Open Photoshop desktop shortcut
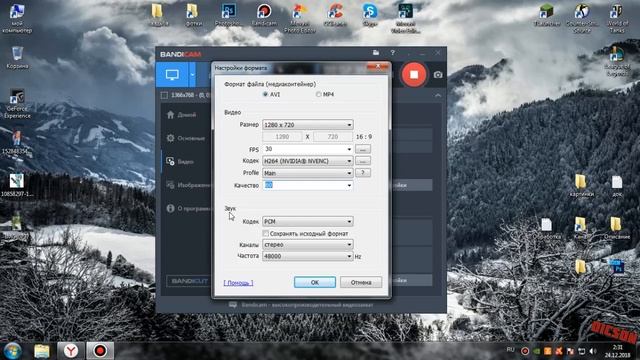 [x=228, y=15]
